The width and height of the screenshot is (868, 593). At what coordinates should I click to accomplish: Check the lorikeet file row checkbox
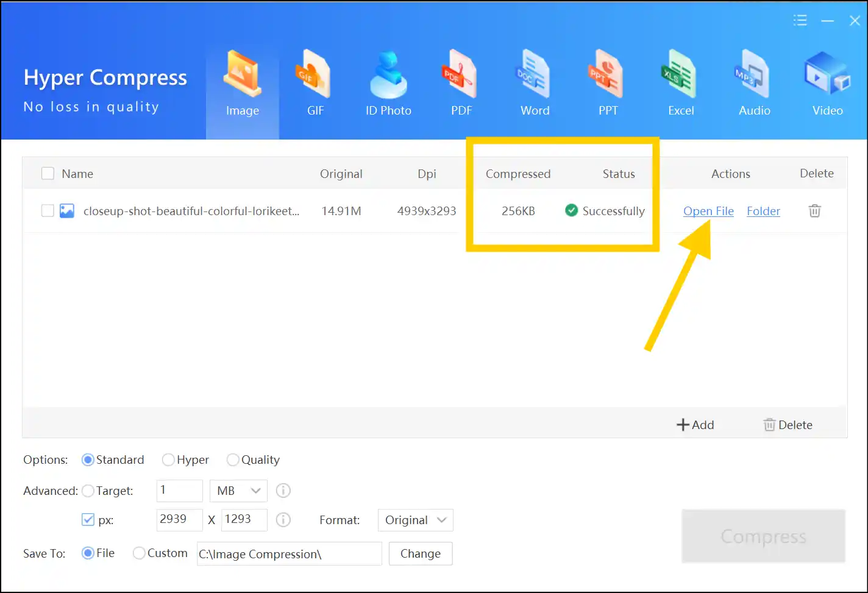(48, 211)
